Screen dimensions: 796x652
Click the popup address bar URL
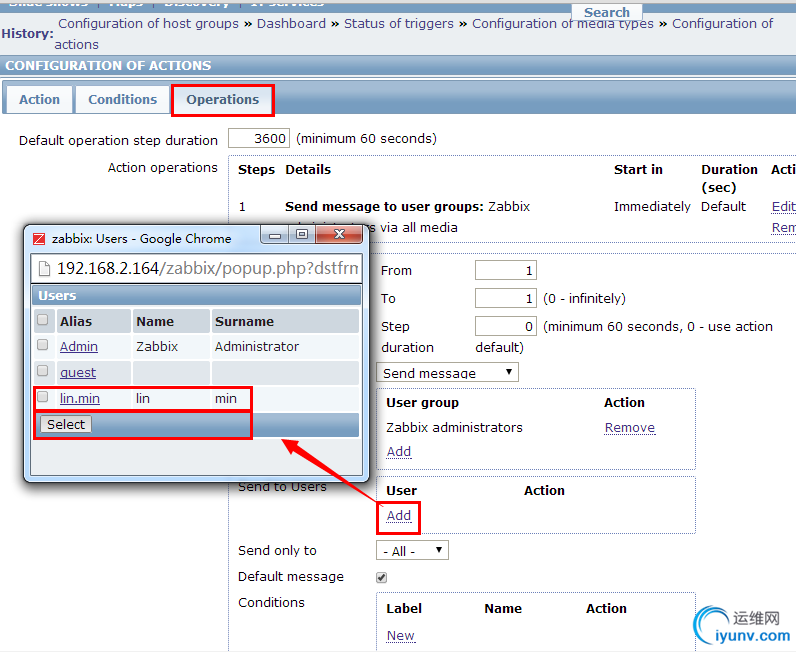[x=208, y=268]
